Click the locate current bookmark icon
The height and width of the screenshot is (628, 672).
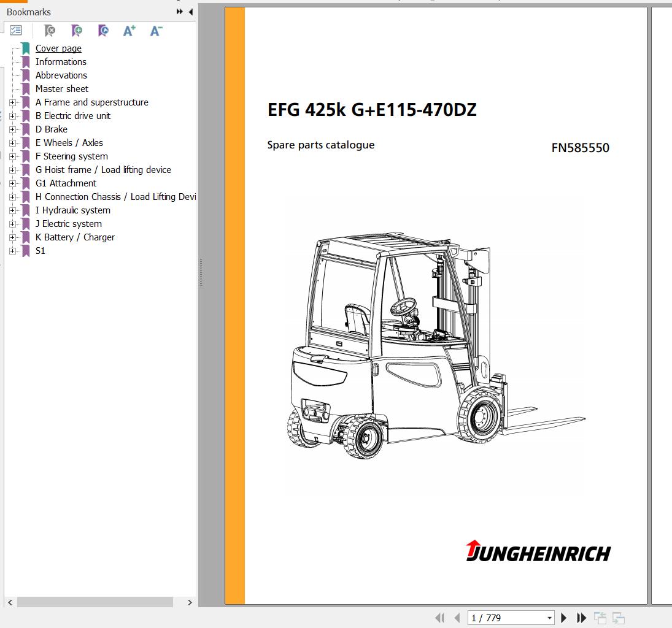tap(102, 30)
